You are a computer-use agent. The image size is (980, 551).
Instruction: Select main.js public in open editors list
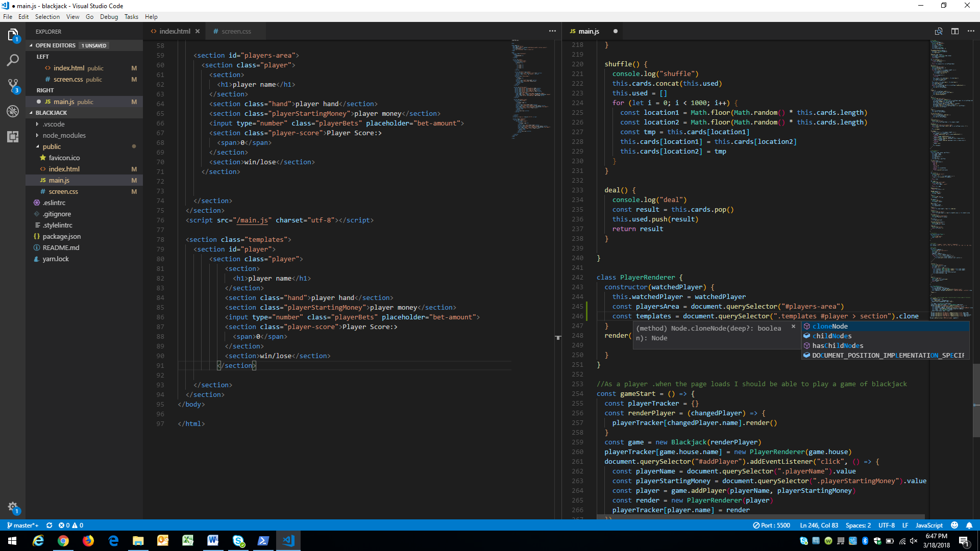84,102
